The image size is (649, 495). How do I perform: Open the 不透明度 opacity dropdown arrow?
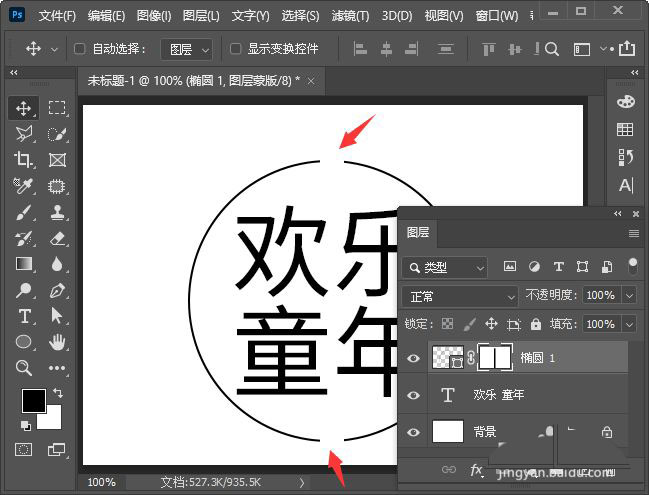630,296
